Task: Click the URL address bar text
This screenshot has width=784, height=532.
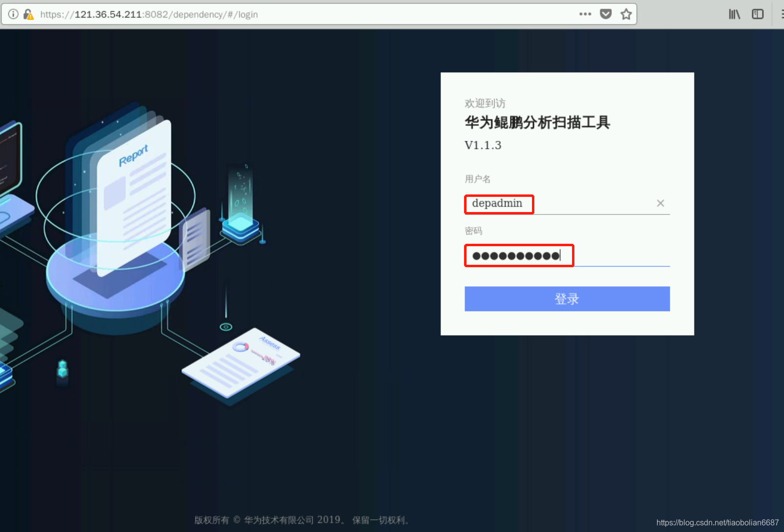Action: click(149, 14)
